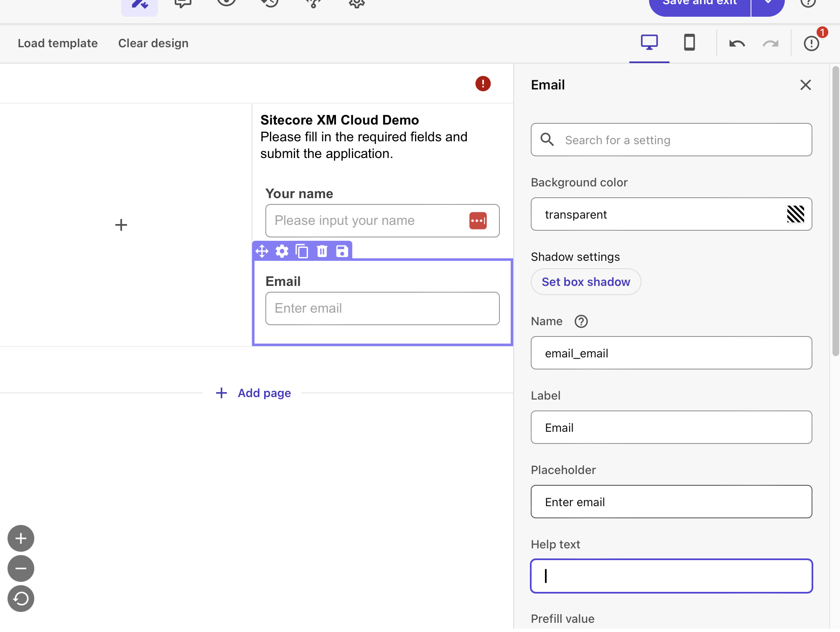The image size is (840, 632).
Task: Expand the Save and exit dropdown arrow
Action: (768, 4)
